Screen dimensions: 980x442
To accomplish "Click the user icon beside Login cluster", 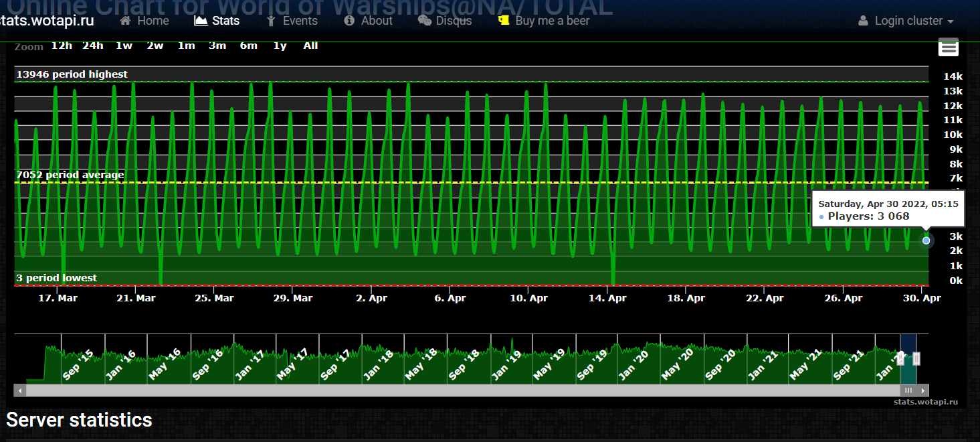I will (x=863, y=21).
